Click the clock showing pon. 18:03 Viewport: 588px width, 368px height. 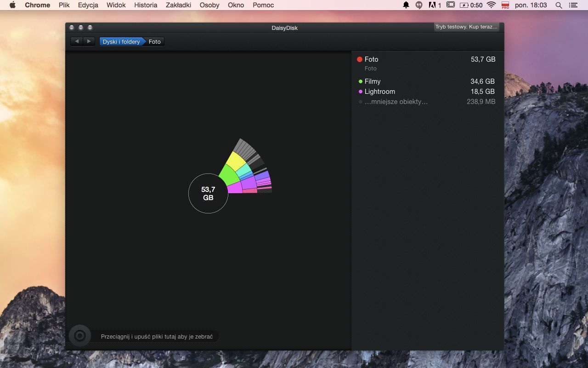point(531,5)
